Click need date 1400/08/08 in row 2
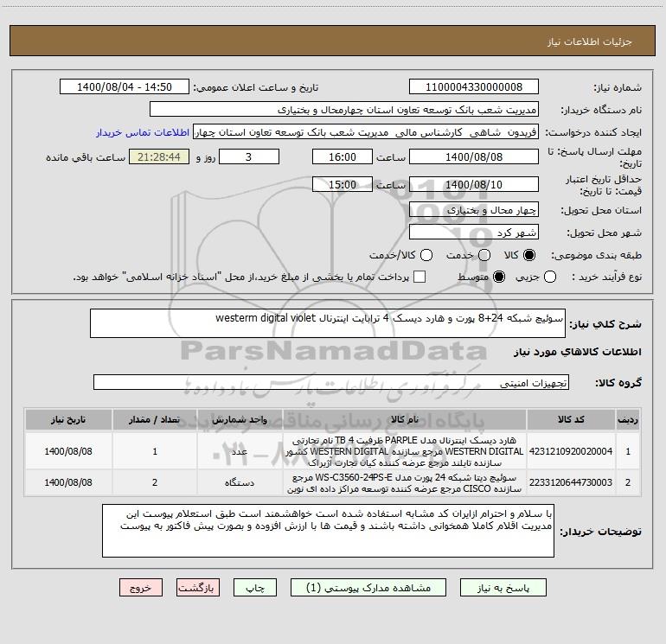Image resolution: width=666 pixels, height=644 pixels. click(68, 482)
